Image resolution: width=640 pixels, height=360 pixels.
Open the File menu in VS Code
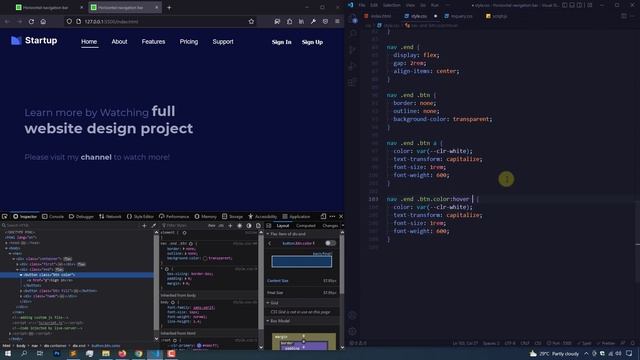[362, 5]
